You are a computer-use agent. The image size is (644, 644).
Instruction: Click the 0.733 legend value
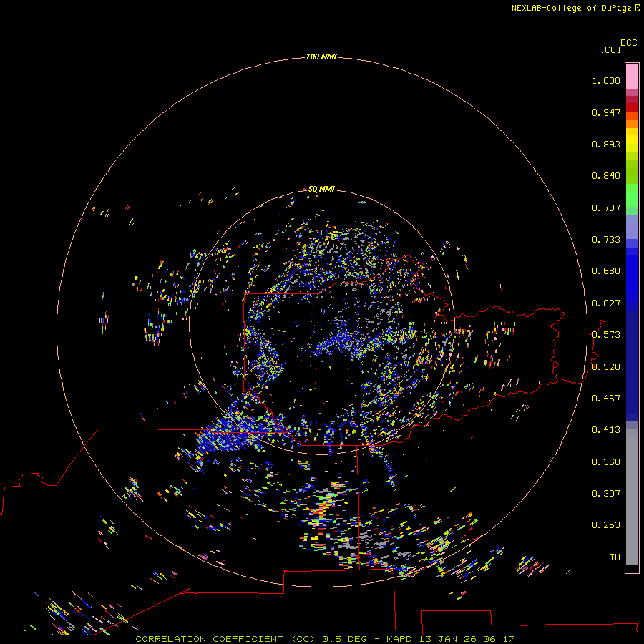[606, 240]
